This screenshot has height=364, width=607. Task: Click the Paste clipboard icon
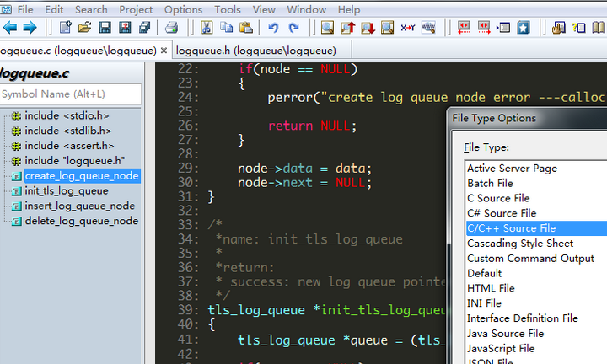[x=246, y=28]
